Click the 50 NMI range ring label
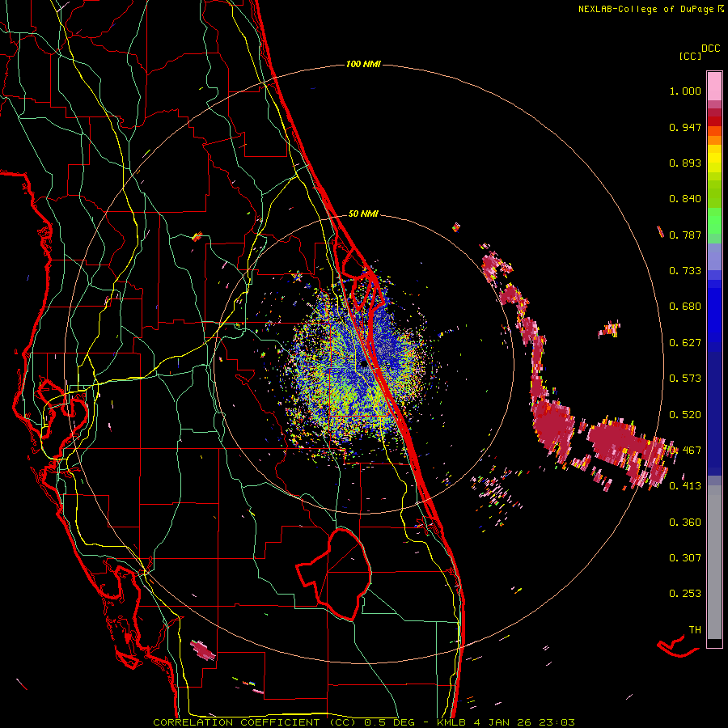Viewport: 728px width, 728px height. pyautogui.click(x=363, y=214)
